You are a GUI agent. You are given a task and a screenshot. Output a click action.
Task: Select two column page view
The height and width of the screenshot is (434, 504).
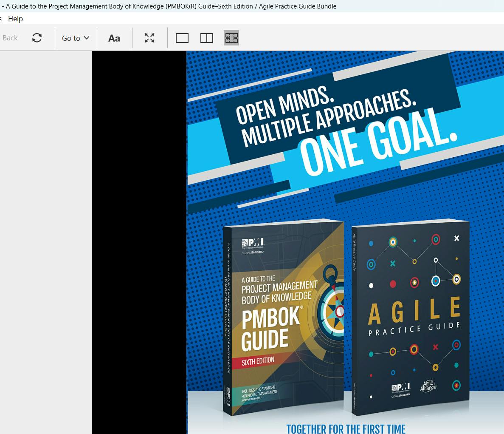click(x=207, y=38)
